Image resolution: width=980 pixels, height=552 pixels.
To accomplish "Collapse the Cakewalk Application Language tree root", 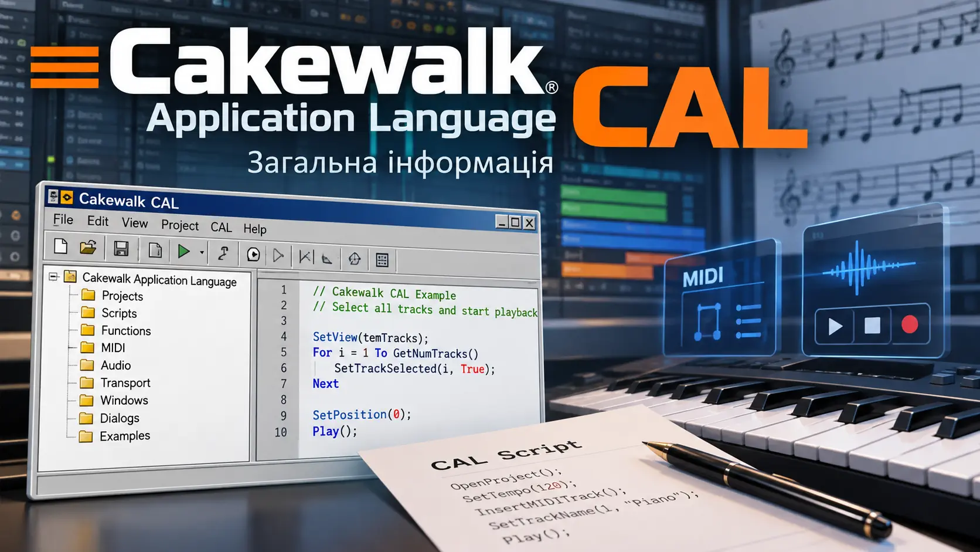I will (53, 276).
